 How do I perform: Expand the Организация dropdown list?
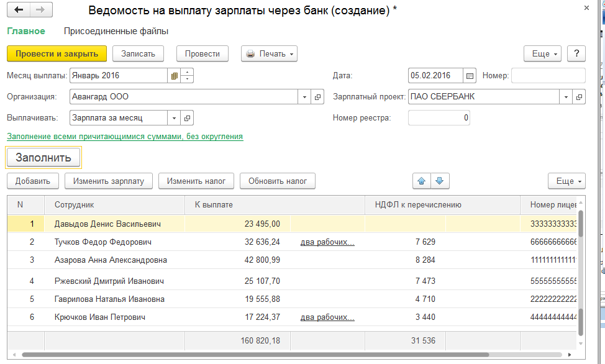[304, 97]
